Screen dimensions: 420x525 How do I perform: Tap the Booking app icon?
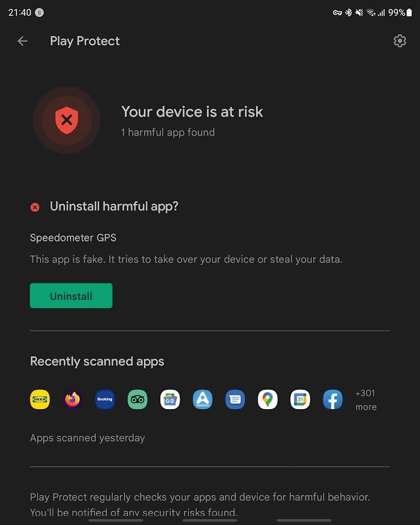tap(105, 399)
